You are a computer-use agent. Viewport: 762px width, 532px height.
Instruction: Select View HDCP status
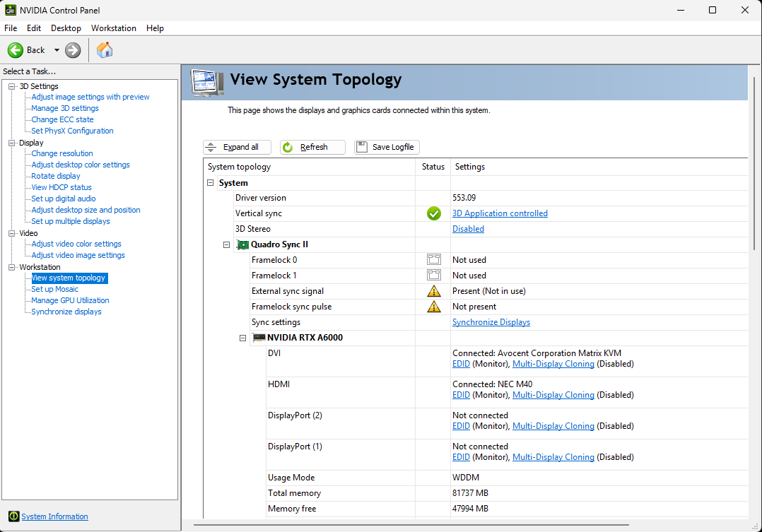61,187
